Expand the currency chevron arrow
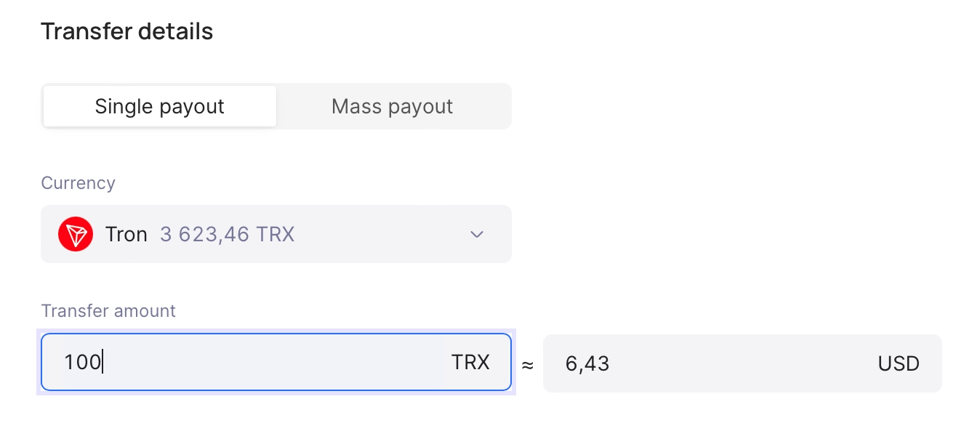Image resolution: width=980 pixels, height=439 pixels. 477,234
